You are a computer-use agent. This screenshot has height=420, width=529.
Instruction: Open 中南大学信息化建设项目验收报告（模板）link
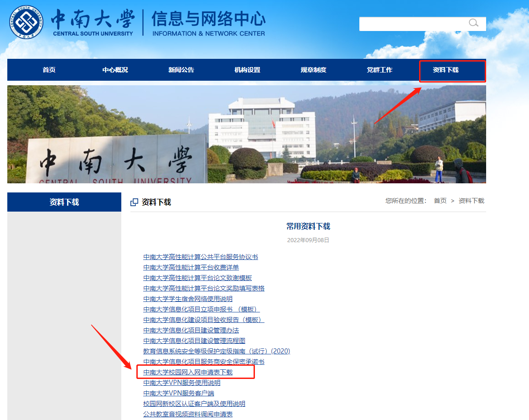click(x=204, y=320)
